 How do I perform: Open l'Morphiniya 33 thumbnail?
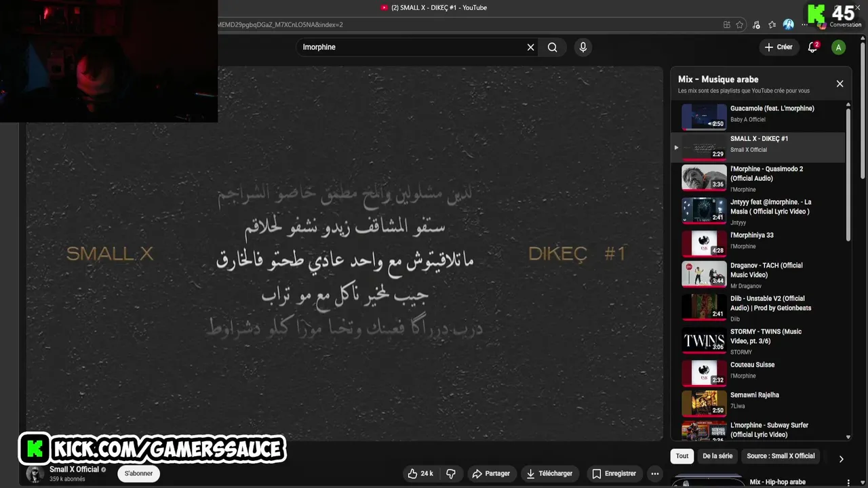click(x=704, y=243)
